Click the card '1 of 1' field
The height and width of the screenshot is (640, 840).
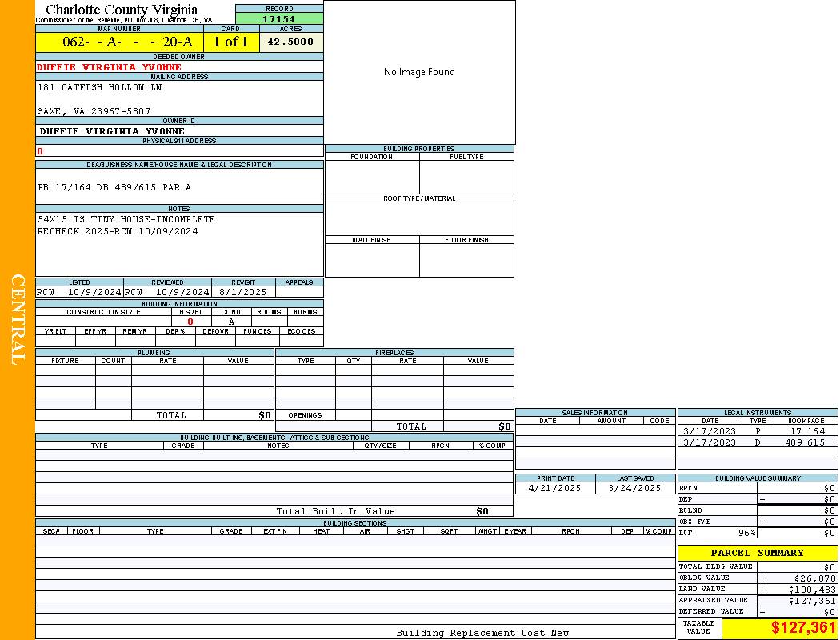click(x=230, y=42)
